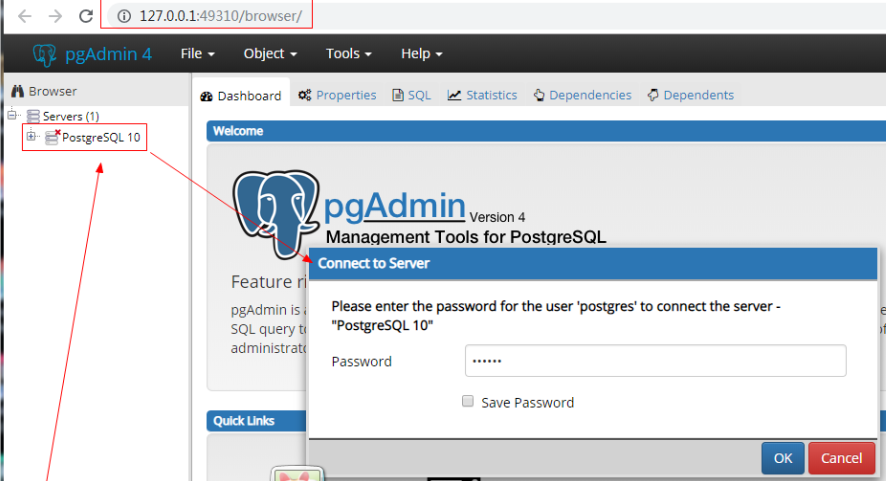Screen dimensions: 886x481
Task: Click the Management Tools for PostgreSQL text
Action: [x=466, y=237]
